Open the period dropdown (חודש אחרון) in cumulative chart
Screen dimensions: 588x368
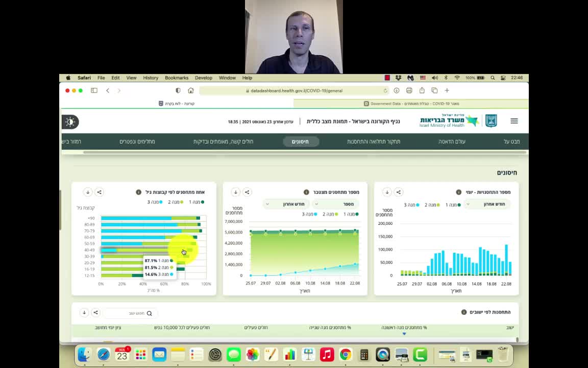click(x=286, y=204)
